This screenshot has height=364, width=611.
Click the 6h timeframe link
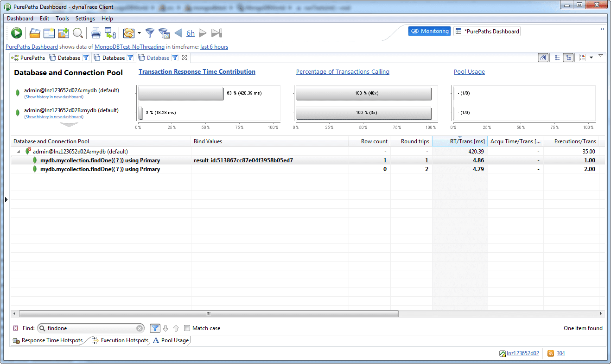(191, 33)
